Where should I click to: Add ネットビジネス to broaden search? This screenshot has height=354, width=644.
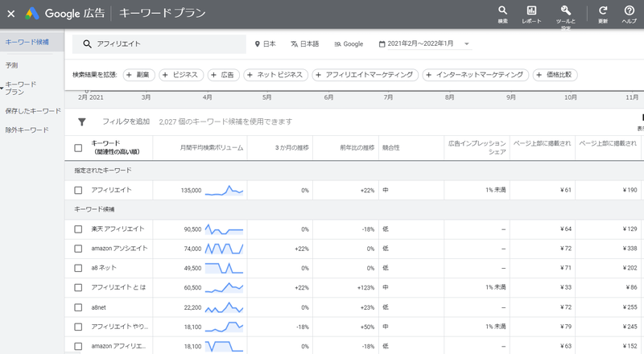click(x=275, y=75)
